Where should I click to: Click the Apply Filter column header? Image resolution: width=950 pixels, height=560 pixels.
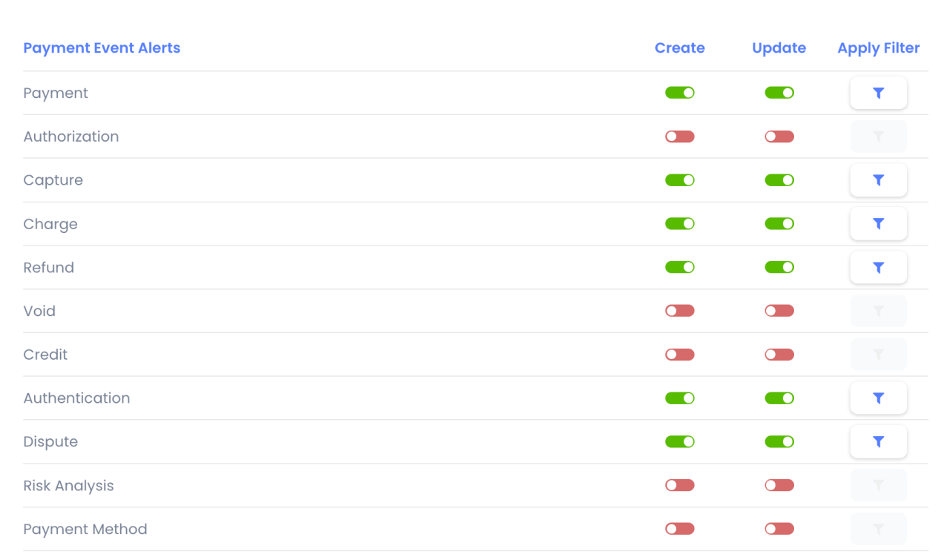(878, 48)
